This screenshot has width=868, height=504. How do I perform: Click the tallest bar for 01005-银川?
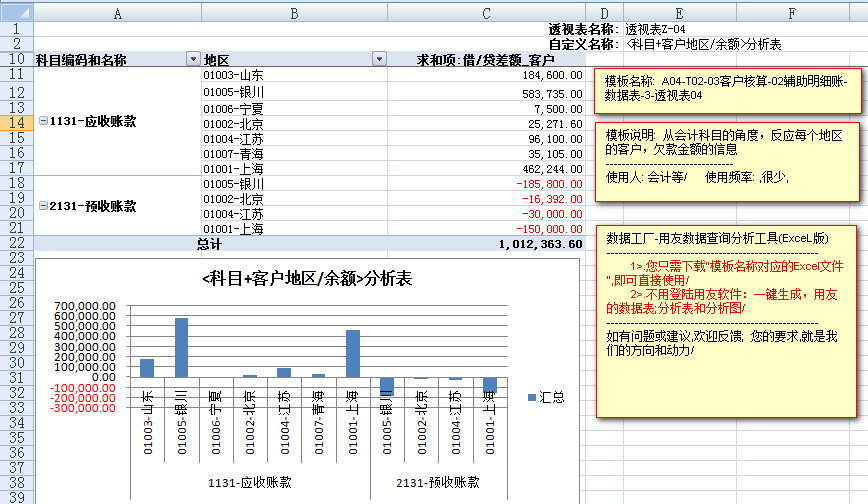(x=182, y=347)
